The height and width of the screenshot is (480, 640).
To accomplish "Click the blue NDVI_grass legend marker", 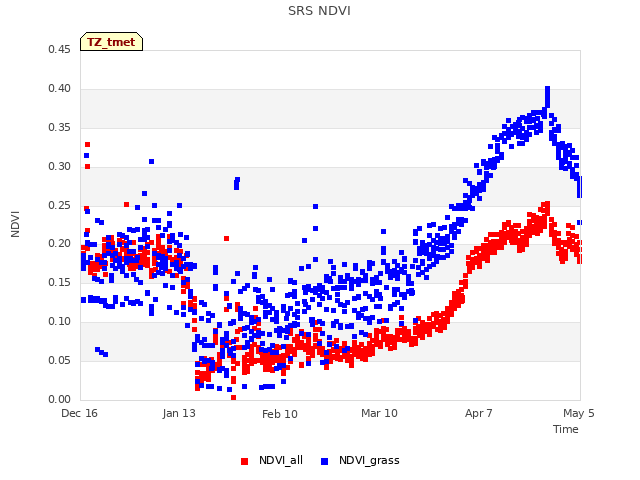I will tap(325, 461).
